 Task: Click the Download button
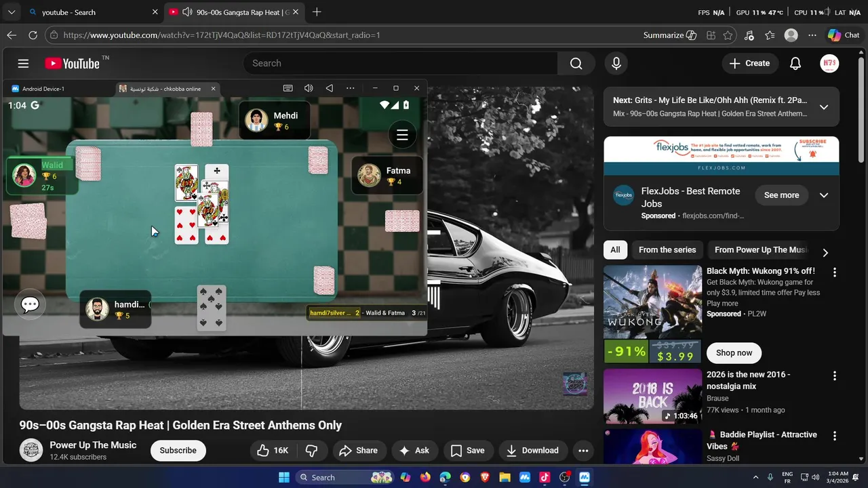click(533, 451)
